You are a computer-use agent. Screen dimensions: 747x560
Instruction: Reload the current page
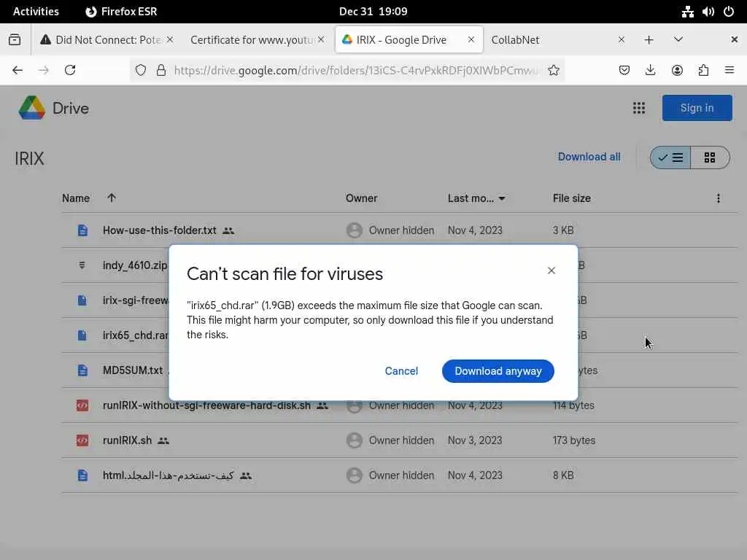70,71
